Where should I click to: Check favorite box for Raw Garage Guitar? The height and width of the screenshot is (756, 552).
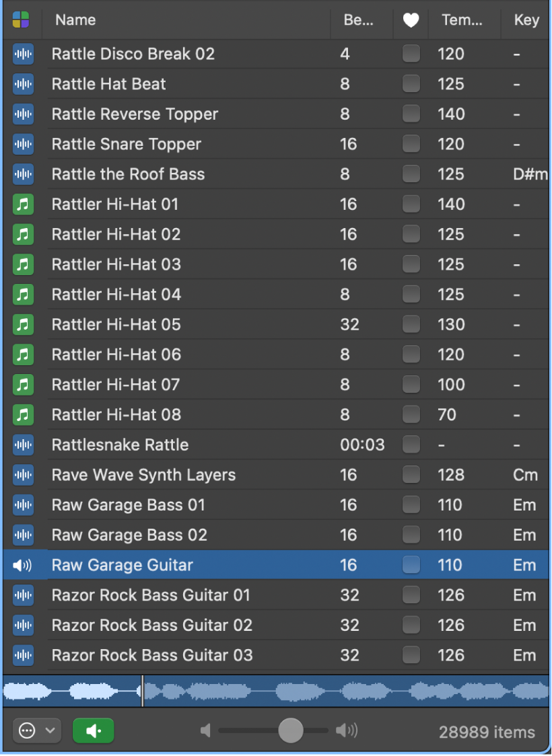click(411, 565)
